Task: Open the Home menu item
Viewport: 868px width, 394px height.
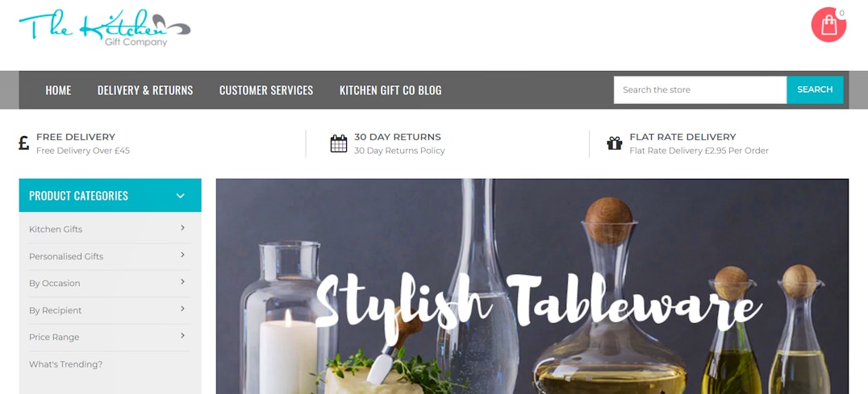Action: 58,90
